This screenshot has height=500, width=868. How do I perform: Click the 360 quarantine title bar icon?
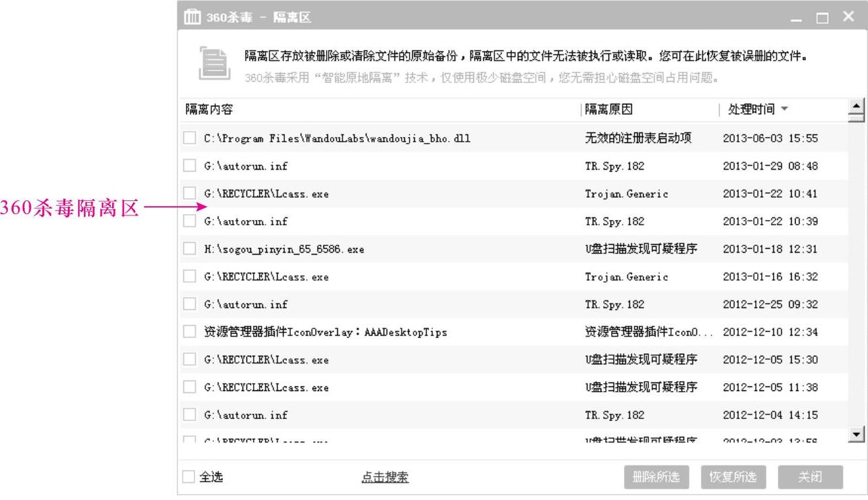192,18
